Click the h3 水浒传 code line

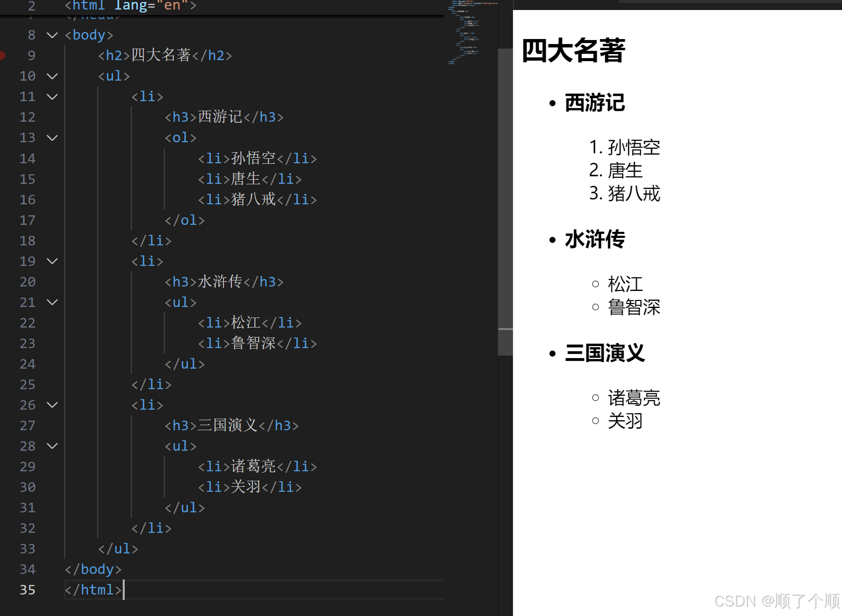tap(224, 281)
